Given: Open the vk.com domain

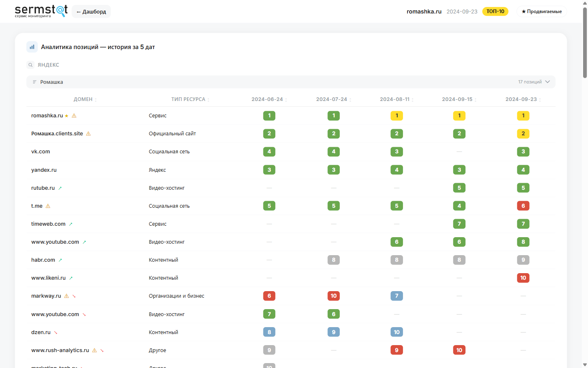Looking at the screenshot, I should pyautogui.click(x=41, y=152).
